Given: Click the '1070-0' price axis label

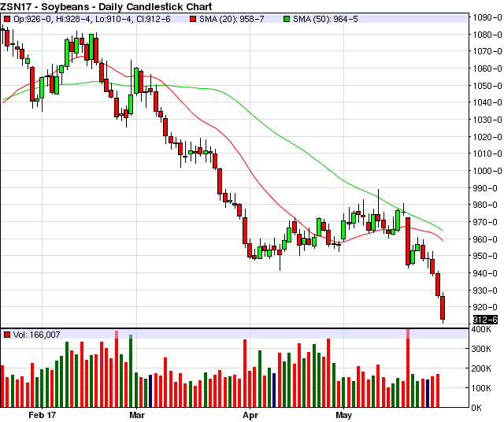Looking at the screenshot, I should click(x=487, y=51).
